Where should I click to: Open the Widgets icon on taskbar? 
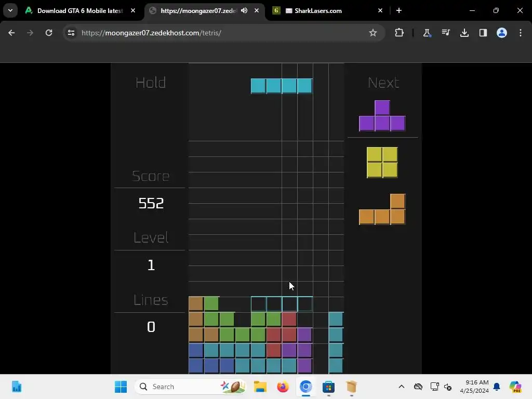(17, 387)
